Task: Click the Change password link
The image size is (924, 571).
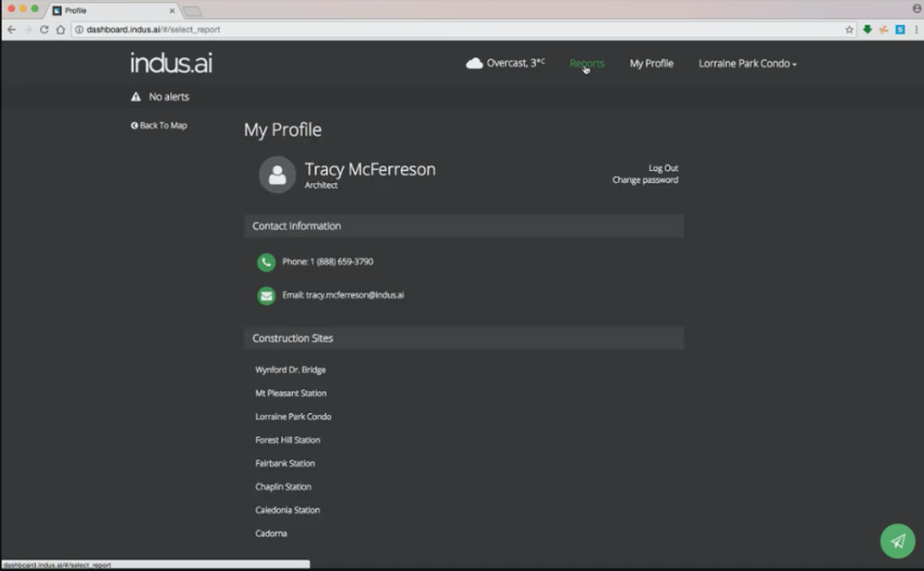Action: 645,180
